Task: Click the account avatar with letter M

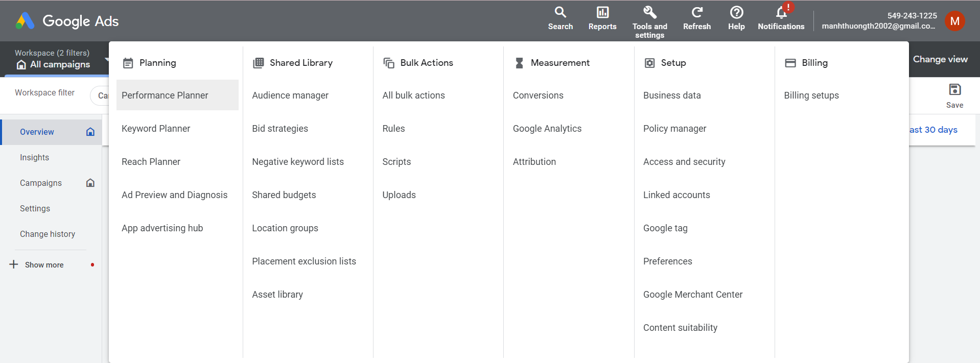Action: (x=954, y=21)
